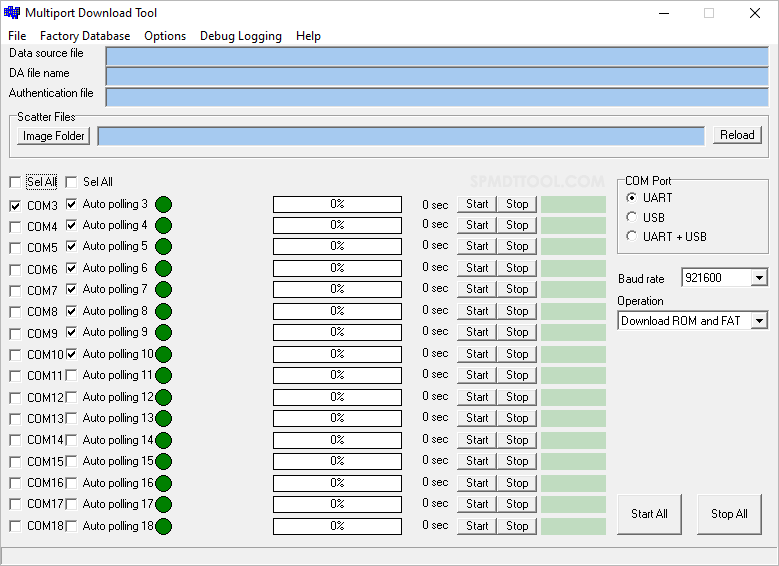The height and width of the screenshot is (566, 779).
Task: Enable the COM4 checkbox
Action: tap(15, 227)
